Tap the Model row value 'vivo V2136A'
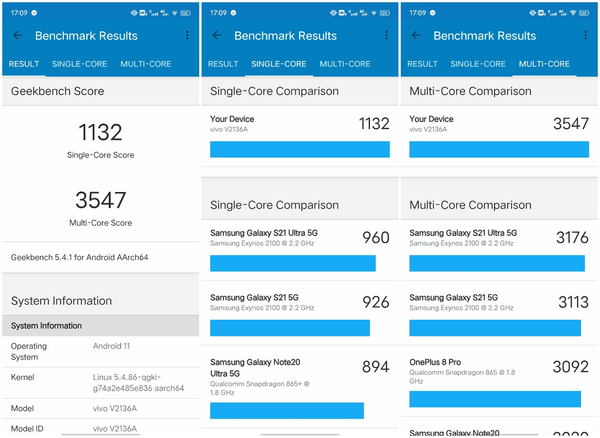This screenshot has height=438, width=600. click(115, 409)
